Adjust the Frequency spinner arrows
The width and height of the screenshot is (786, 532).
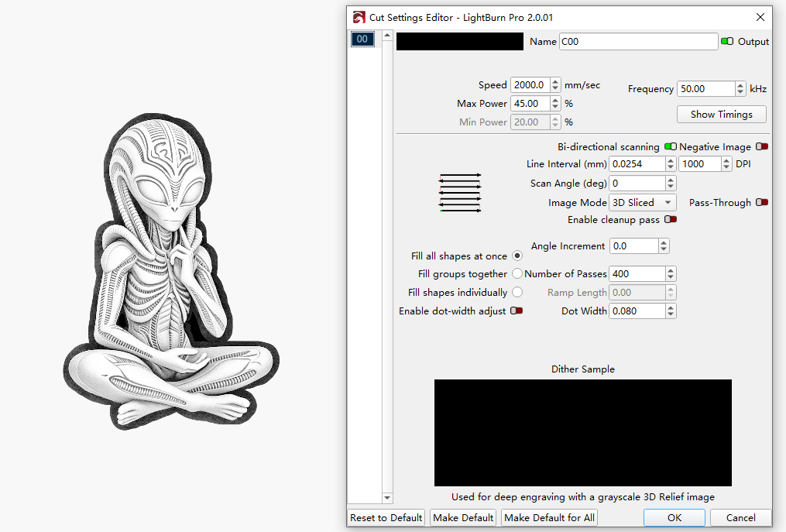(x=740, y=89)
